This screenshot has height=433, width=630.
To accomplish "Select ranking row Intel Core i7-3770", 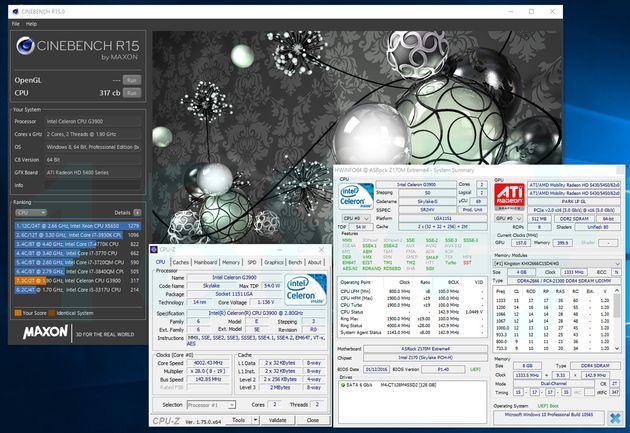I will tap(78, 253).
